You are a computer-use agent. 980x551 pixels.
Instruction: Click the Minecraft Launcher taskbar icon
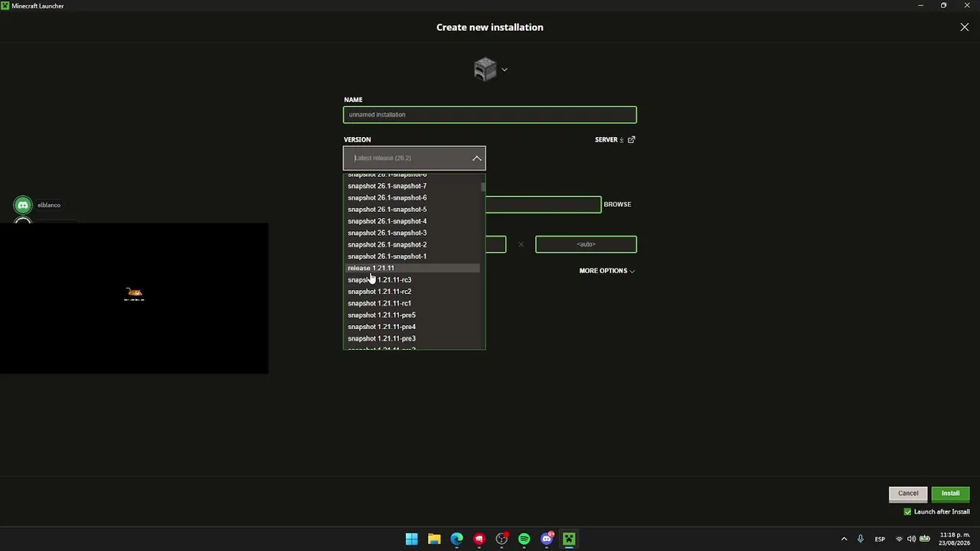pyautogui.click(x=569, y=540)
